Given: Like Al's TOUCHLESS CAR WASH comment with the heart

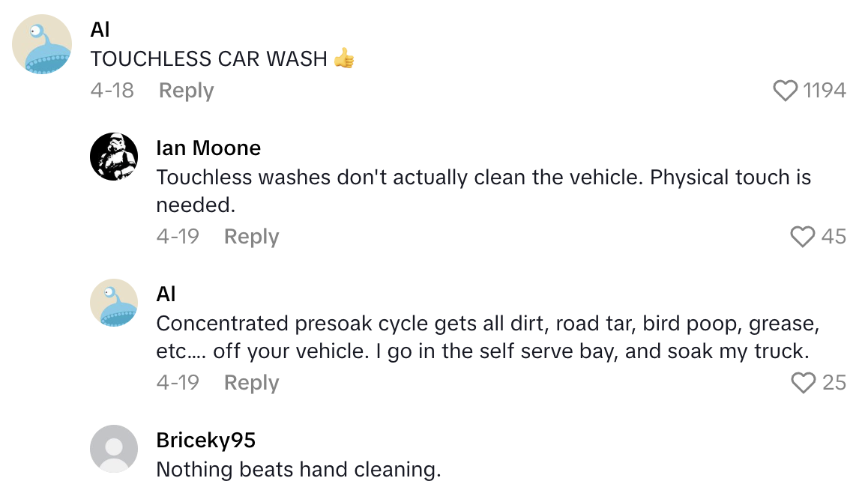Looking at the screenshot, I should coord(785,91).
